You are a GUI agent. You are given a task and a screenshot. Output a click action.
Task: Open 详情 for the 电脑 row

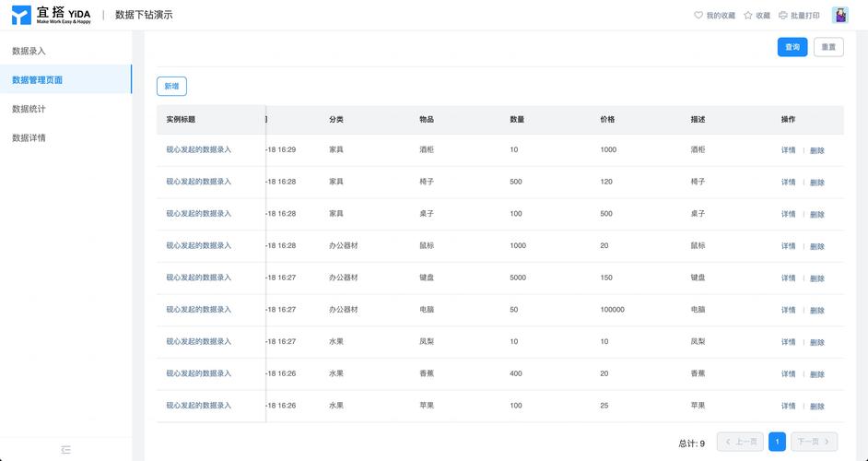click(788, 310)
